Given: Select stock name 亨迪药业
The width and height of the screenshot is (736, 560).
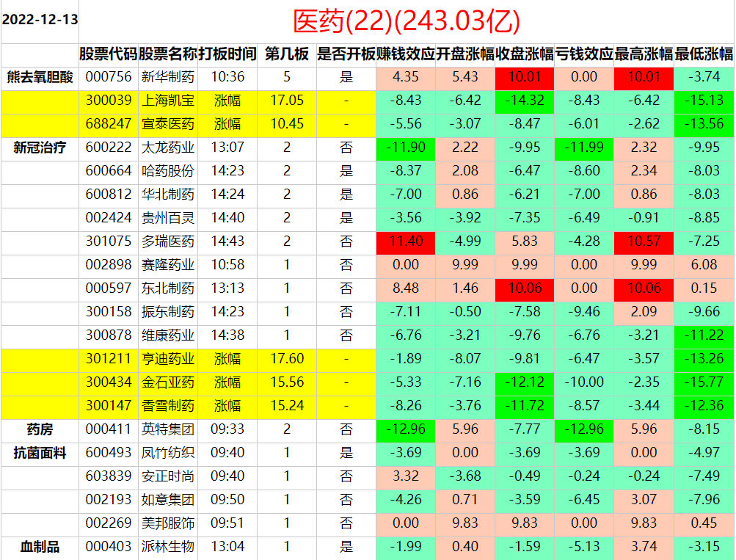Looking at the screenshot, I should [168, 359].
